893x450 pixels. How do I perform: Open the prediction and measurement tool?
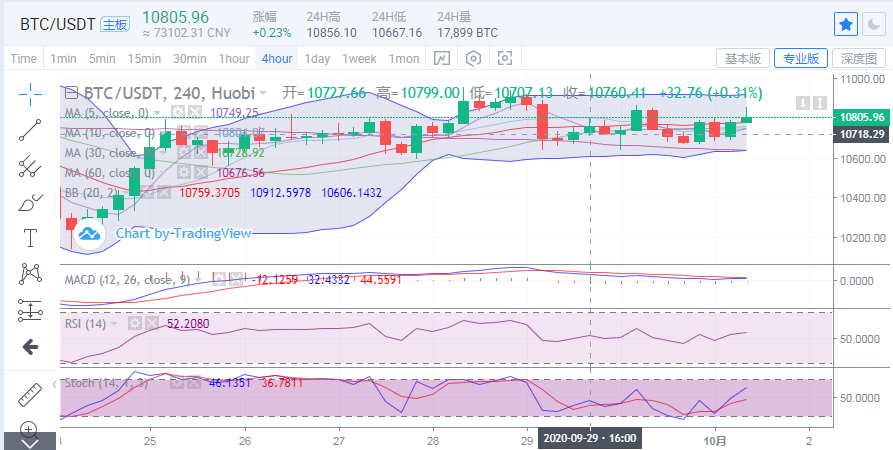pyautogui.click(x=30, y=310)
